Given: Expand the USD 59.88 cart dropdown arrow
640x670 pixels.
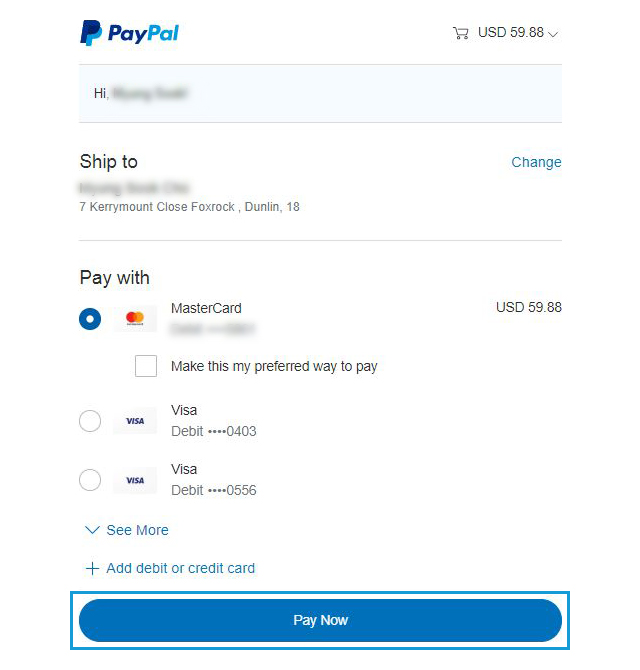Looking at the screenshot, I should tap(553, 34).
